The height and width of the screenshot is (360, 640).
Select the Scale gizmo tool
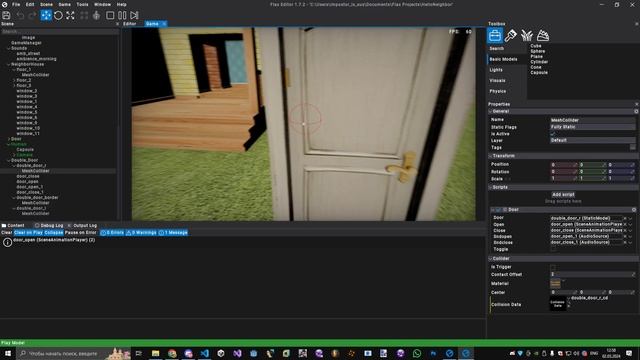(70, 16)
